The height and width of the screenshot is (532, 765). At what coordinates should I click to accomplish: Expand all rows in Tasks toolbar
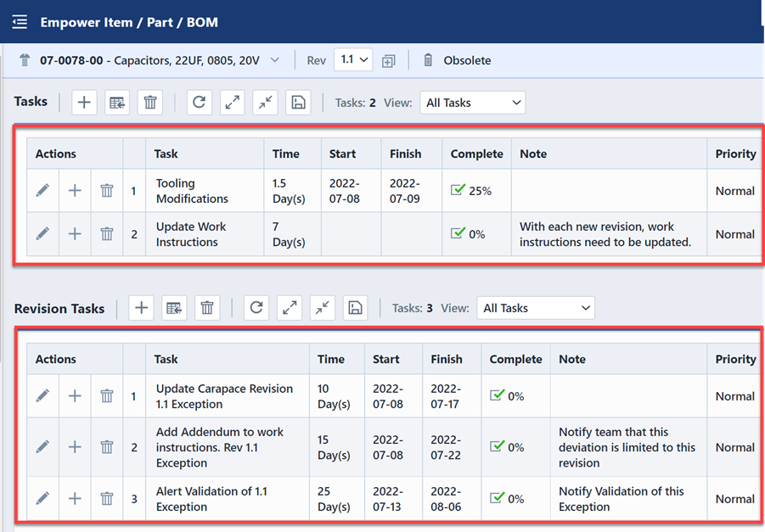click(232, 103)
